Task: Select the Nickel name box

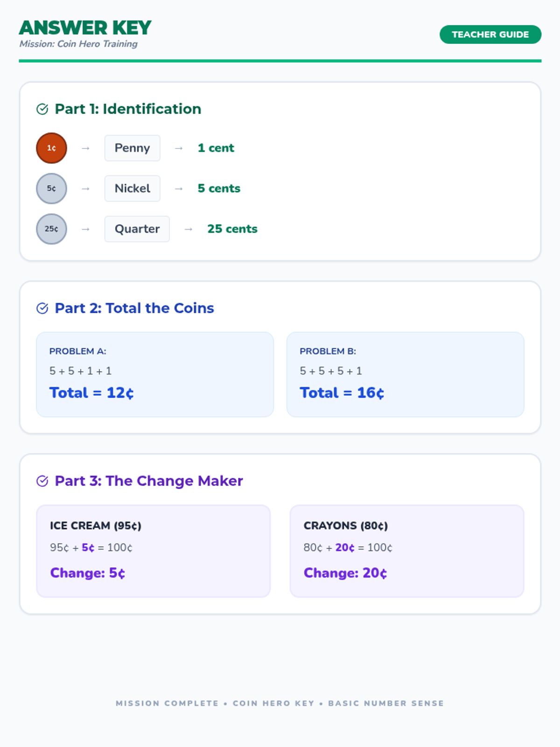Action: click(132, 189)
